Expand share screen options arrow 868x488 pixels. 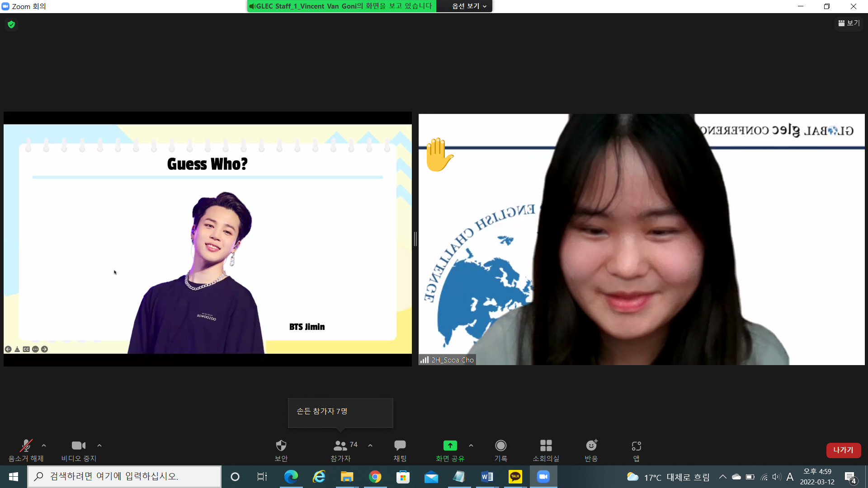coord(471,446)
